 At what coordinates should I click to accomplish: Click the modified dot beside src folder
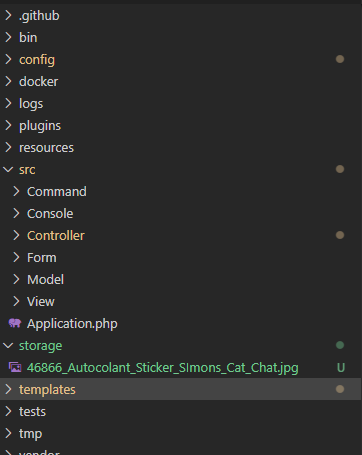340,169
